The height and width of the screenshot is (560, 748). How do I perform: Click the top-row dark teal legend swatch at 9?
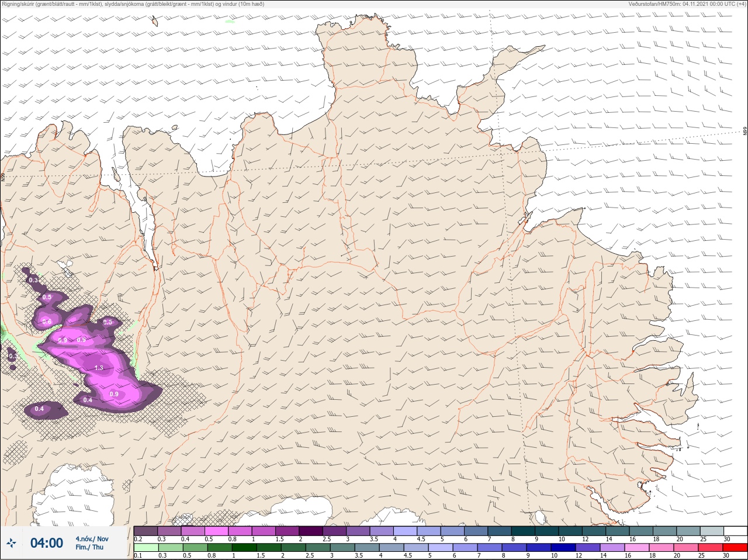[547, 531]
